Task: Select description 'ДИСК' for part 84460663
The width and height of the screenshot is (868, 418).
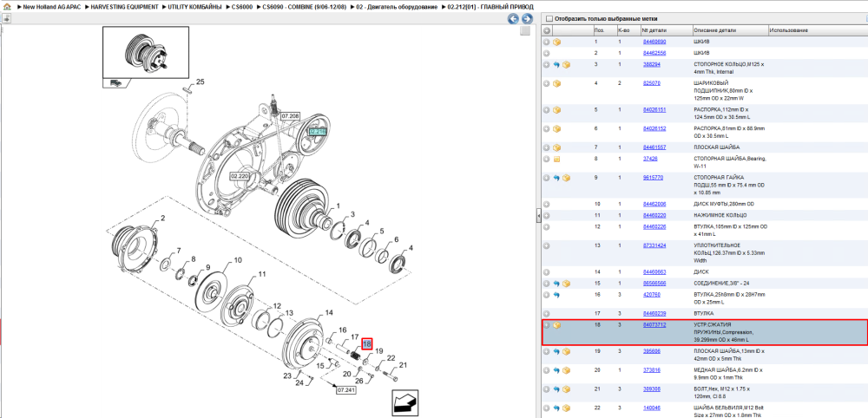Action: 700,272
